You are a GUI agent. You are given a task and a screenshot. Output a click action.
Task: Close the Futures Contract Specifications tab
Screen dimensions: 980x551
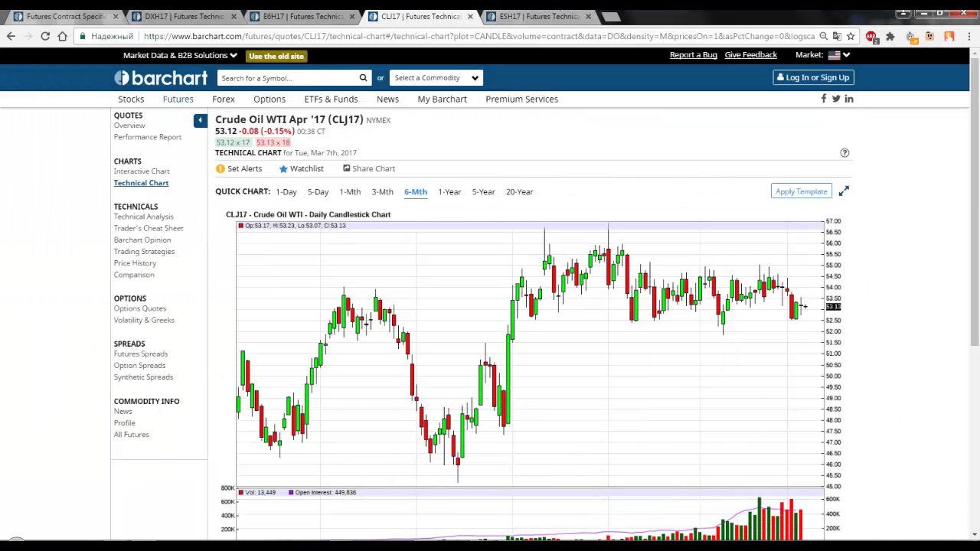[116, 16]
